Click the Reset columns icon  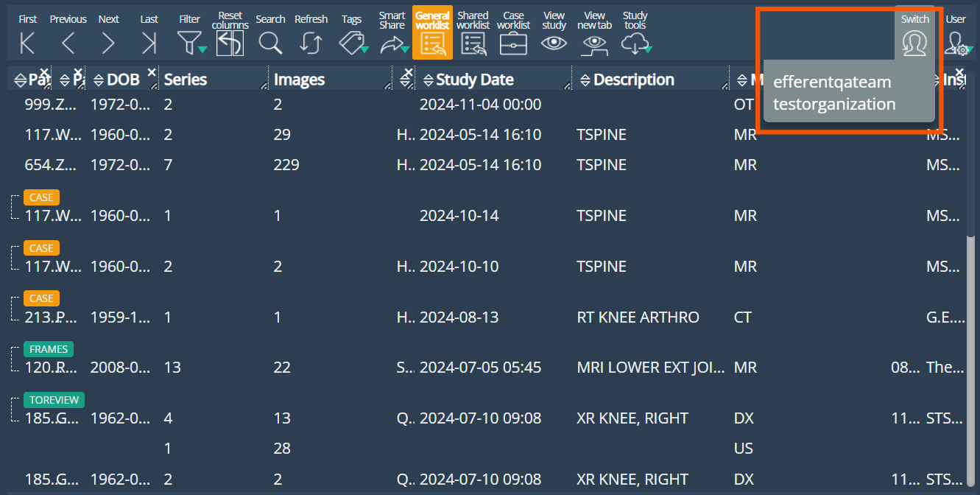230,43
